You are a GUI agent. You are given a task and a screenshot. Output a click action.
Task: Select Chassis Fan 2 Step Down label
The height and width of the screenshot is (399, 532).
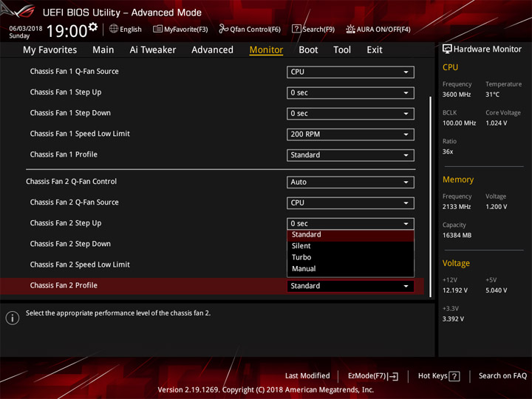(70, 244)
